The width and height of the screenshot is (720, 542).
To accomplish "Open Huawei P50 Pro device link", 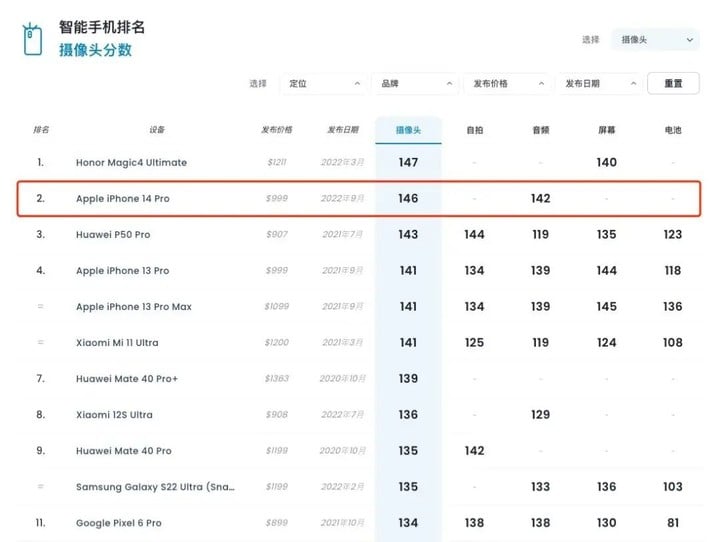I will [113, 235].
